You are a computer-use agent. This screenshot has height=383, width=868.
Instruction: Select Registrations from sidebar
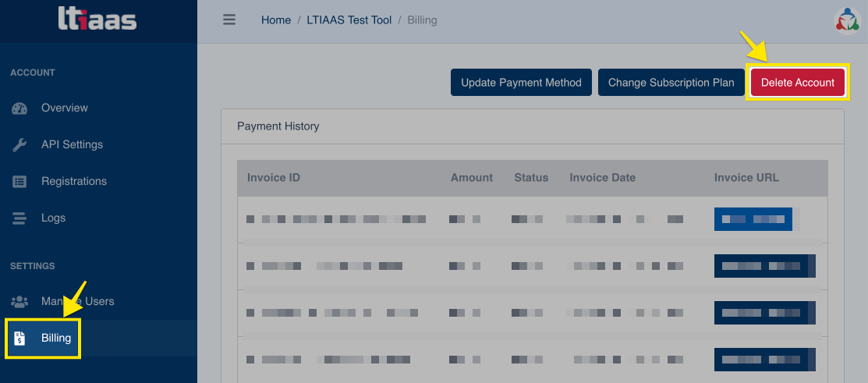(74, 182)
